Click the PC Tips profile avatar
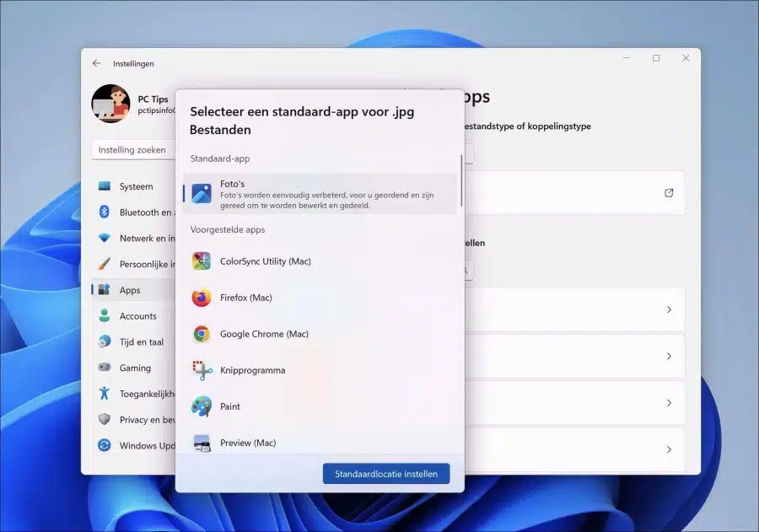This screenshot has height=532, width=759. click(110, 104)
